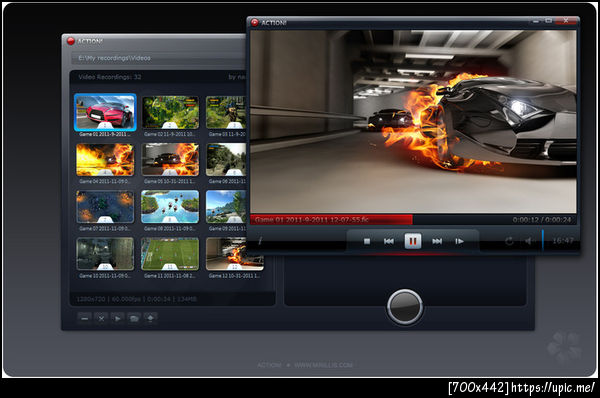600x398 pixels.
Task: Click the E:\My recordings\Videos path field
Action: pos(159,58)
